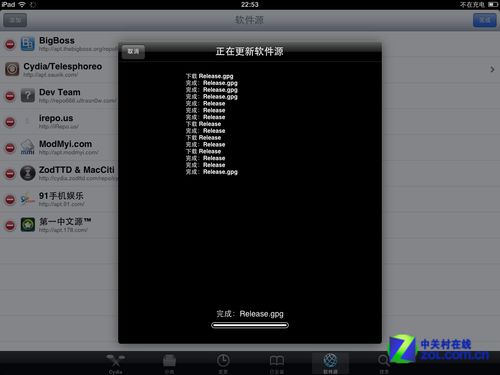Open the changes tab with clock icon

point(223,363)
